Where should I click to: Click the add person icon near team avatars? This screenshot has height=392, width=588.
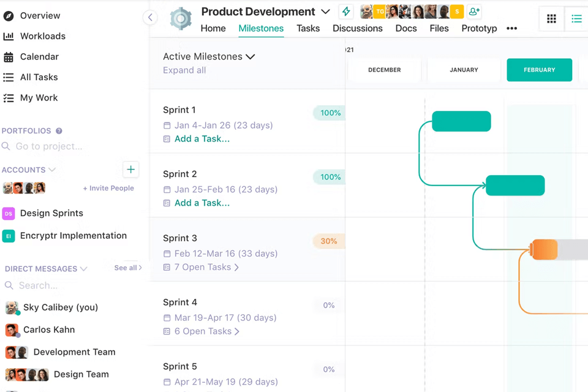(x=474, y=11)
